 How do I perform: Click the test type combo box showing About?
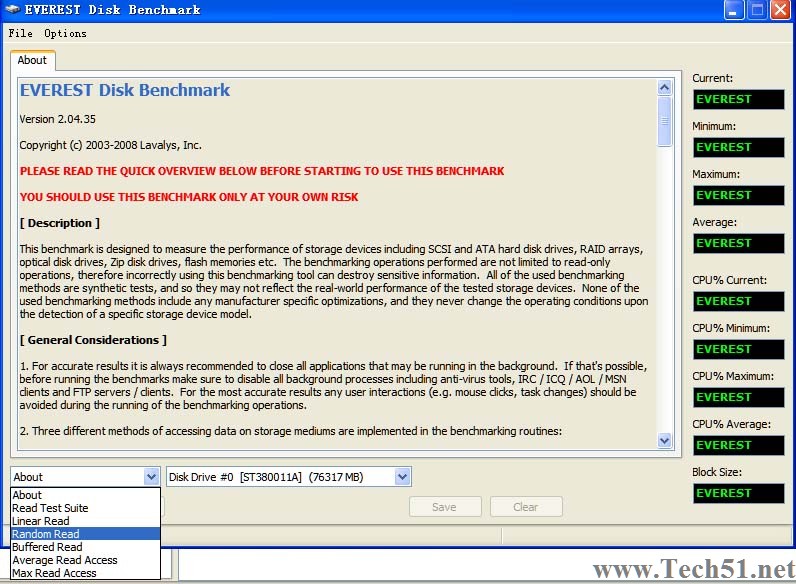coord(85,477)
